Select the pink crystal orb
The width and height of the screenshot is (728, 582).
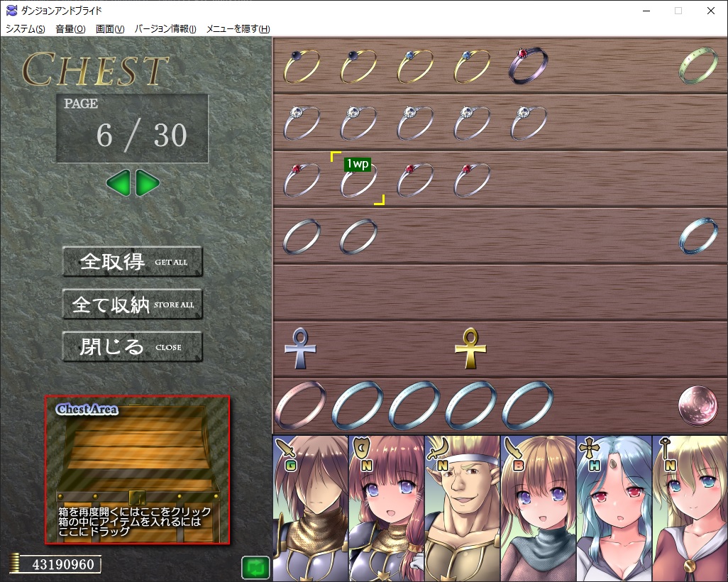click(697, 405)
